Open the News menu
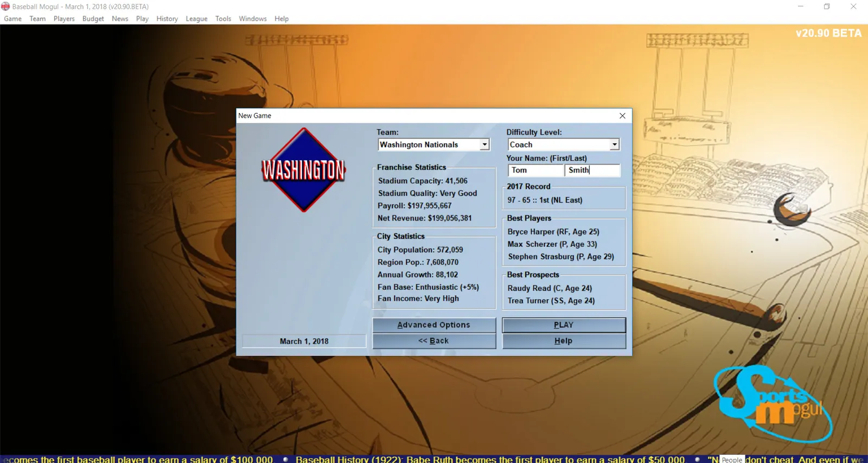The height and width of the screenshot is (463, 868). 120,18
